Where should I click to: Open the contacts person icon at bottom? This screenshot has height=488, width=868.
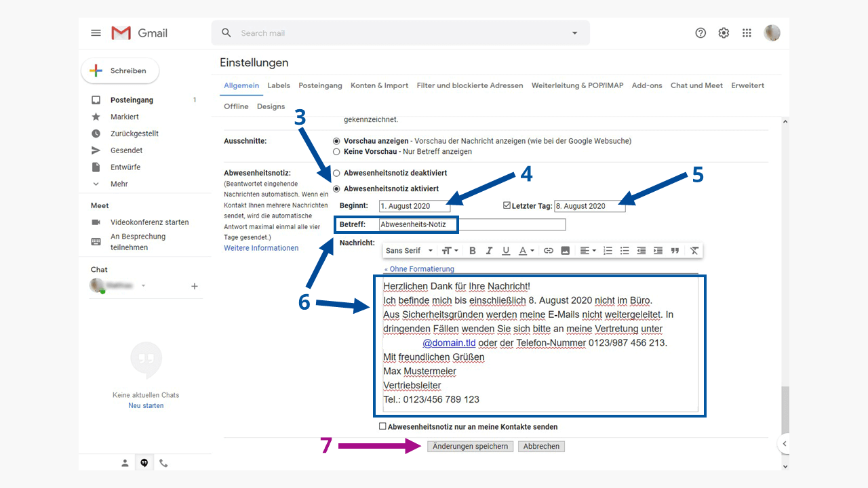125,464
